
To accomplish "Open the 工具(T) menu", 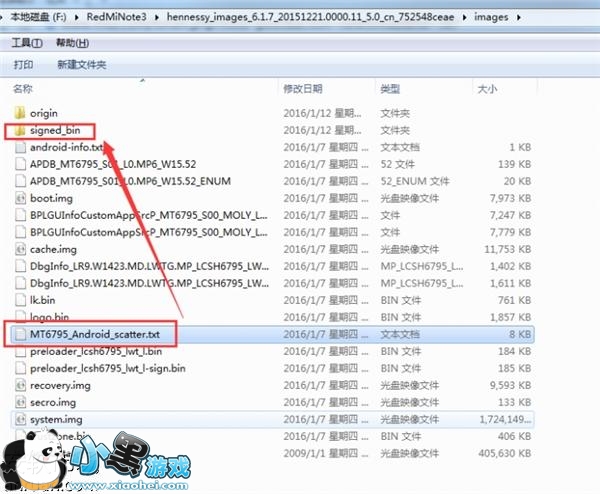I will pyautogui.click(x=27, y=42).
